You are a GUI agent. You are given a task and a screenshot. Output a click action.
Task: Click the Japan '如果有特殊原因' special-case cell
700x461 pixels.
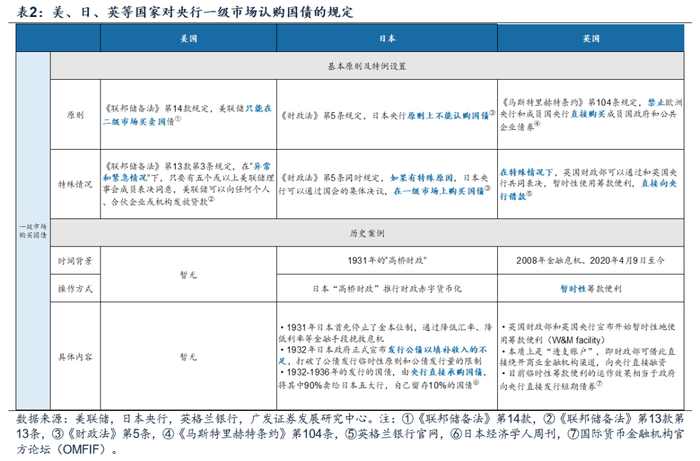[x=387, y=184]
